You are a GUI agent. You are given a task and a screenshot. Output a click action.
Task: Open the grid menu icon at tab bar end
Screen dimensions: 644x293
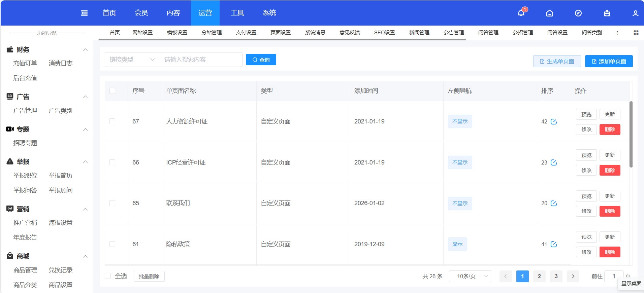click(x=636, y=33)
